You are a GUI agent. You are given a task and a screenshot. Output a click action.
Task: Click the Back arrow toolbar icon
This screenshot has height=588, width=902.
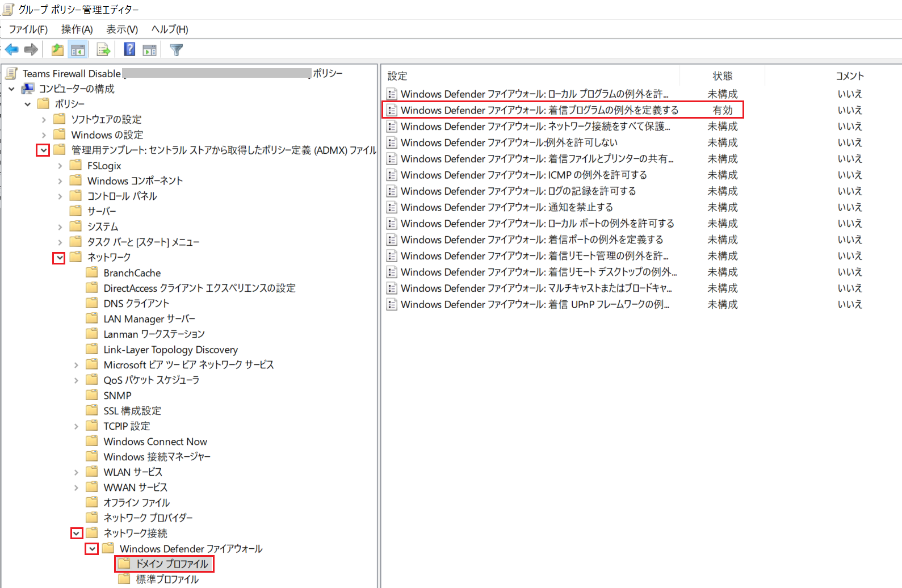[x=12, y=50]
